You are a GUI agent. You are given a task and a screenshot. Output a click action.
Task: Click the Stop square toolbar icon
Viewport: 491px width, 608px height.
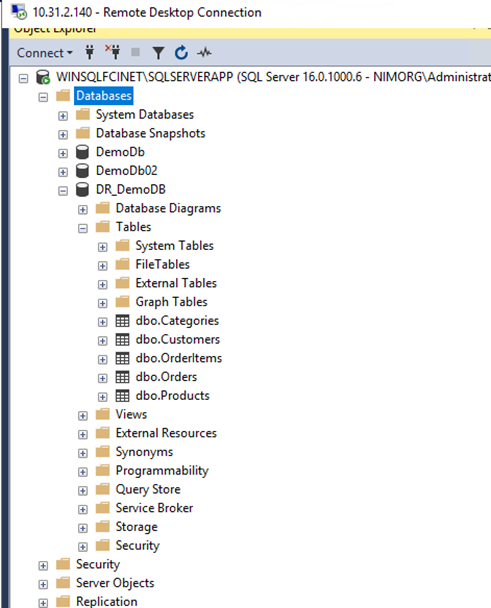135,52
